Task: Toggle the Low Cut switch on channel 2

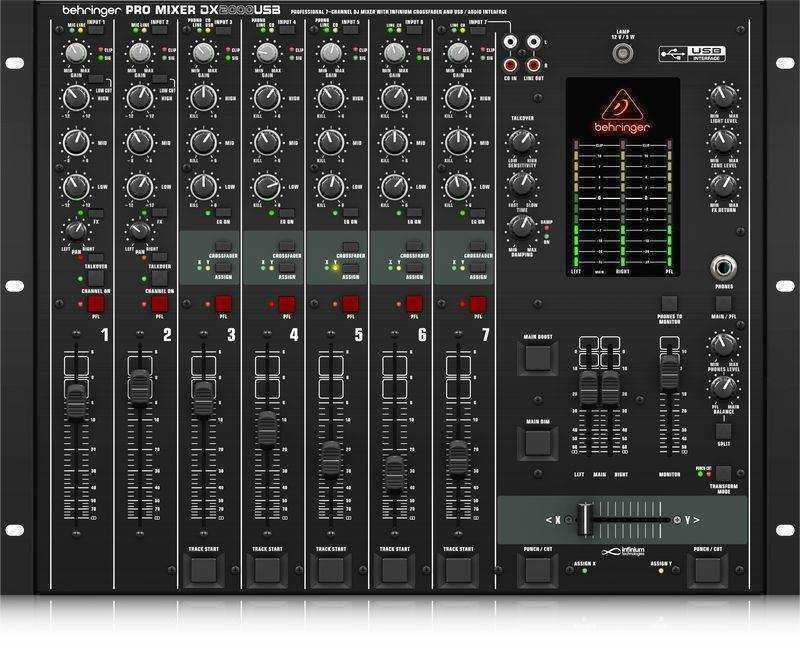Action: 160,79
